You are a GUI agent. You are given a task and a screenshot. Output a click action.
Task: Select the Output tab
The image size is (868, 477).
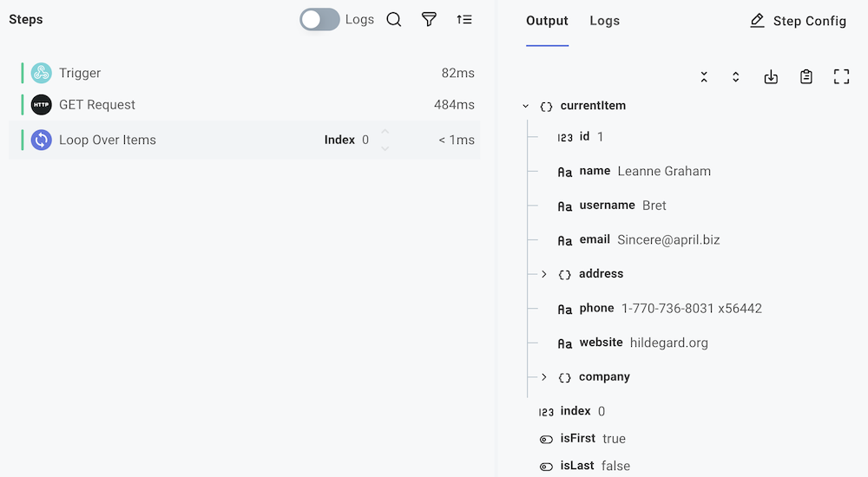point(547,21)
